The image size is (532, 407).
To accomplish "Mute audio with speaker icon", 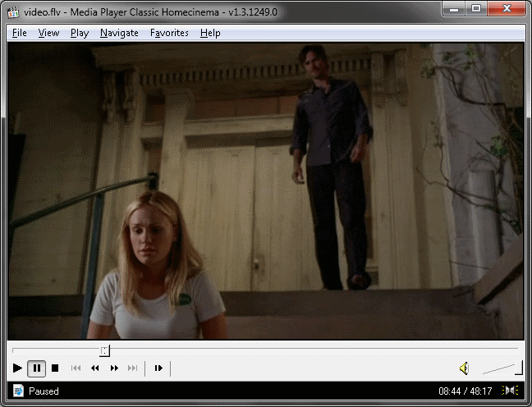I will pyautogui.click(x=464, y=368).
